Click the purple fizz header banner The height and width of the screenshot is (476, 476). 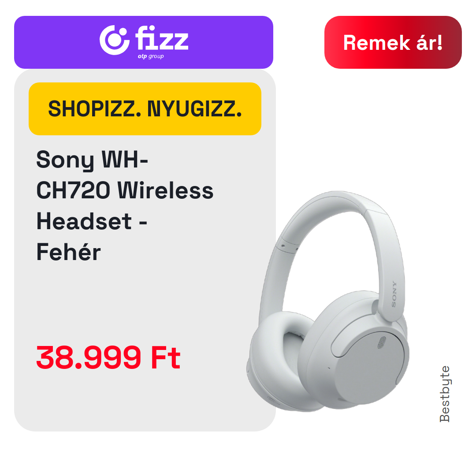click(x=144, y=42)
